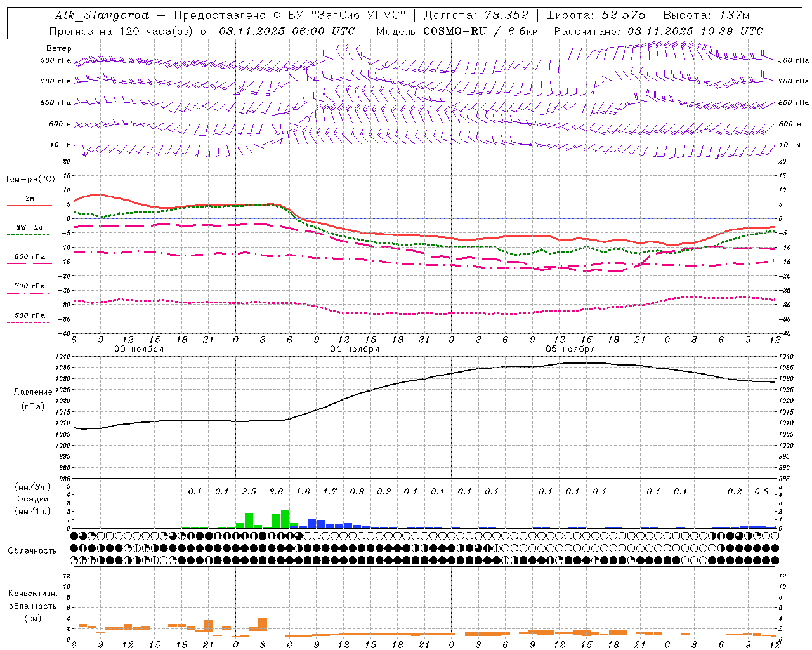
Task: Select the 04 ноября date label
Action: tap(355, 349)
